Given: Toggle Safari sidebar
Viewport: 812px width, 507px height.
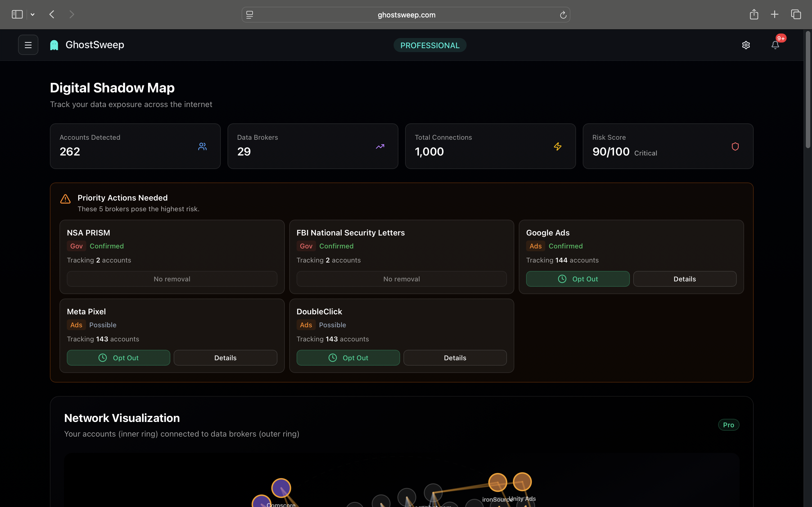Looking at the screenshot, I should [17, 14].
